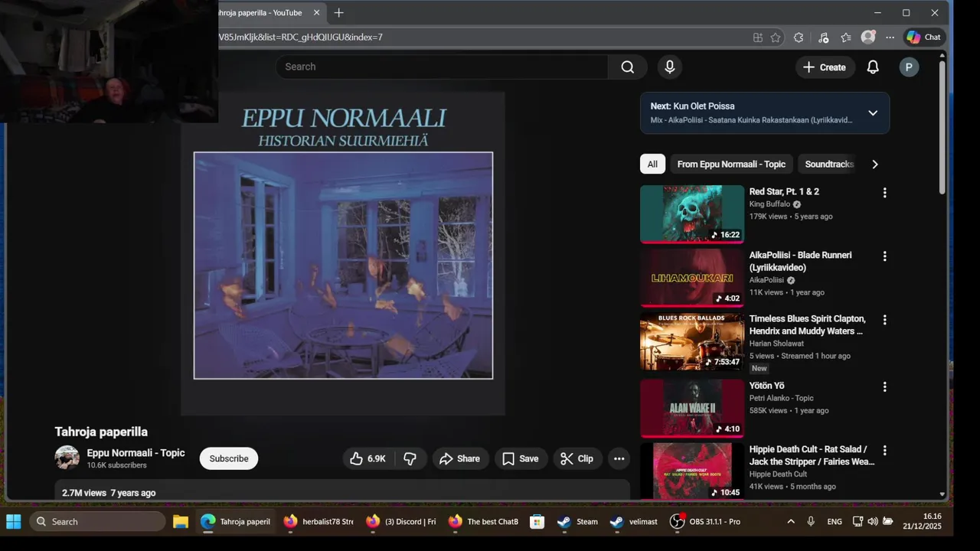This screenshot has width=980, height=551.
Task: Open Edge browser profile icon
Action: point(868,37)
